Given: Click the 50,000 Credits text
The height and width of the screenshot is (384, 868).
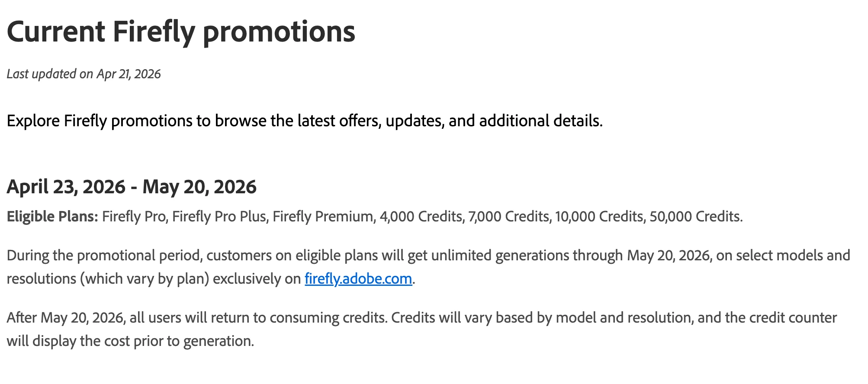Looking at the screenshot, I should (694, 216).
